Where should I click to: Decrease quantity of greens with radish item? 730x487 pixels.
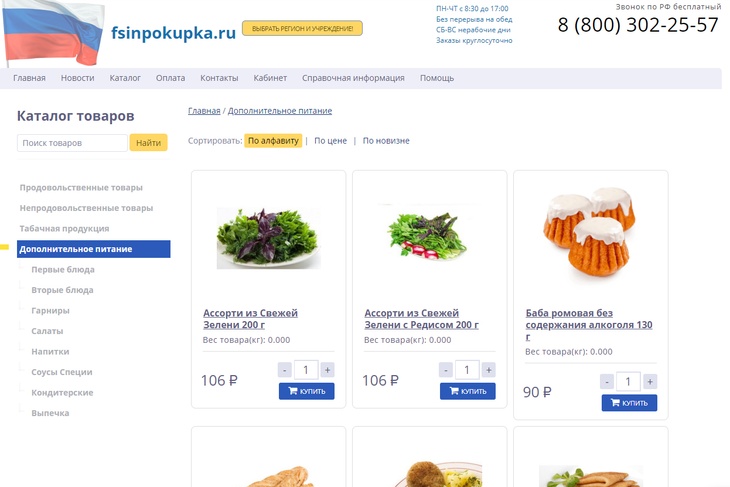(446, 370)
